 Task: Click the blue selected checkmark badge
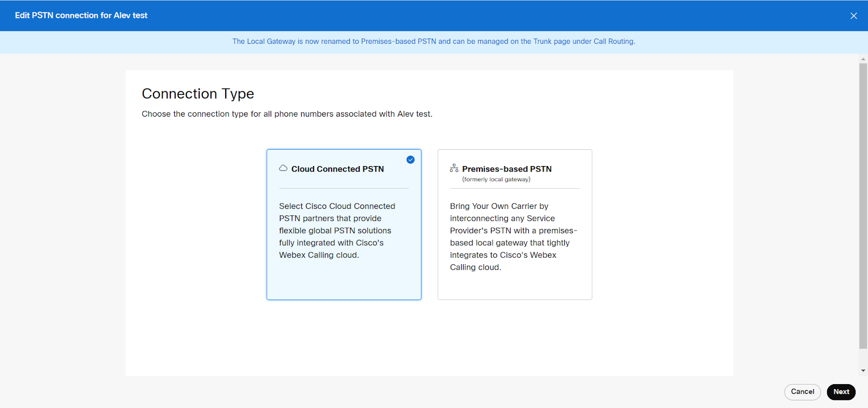coord(410,160)
